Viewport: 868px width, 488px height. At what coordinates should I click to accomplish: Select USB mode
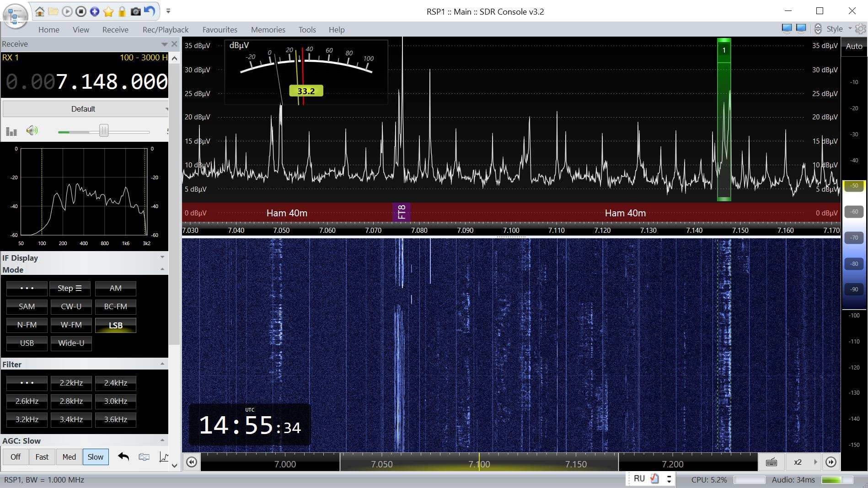click(x=27, y=343)
